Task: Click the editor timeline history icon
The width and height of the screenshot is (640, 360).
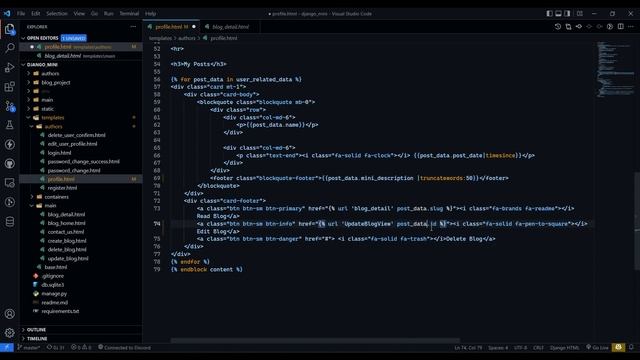Action: (558, 27)
